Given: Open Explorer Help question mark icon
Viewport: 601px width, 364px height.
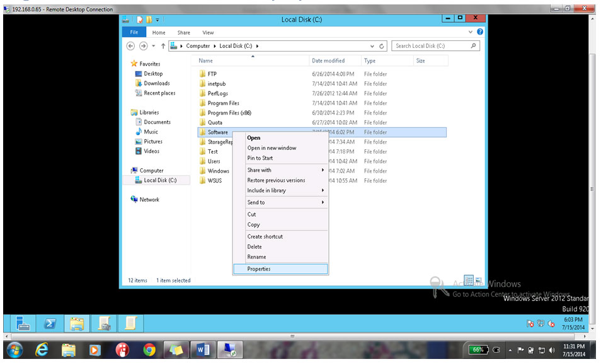Looking at the screenshot, I should pos(480,31).
